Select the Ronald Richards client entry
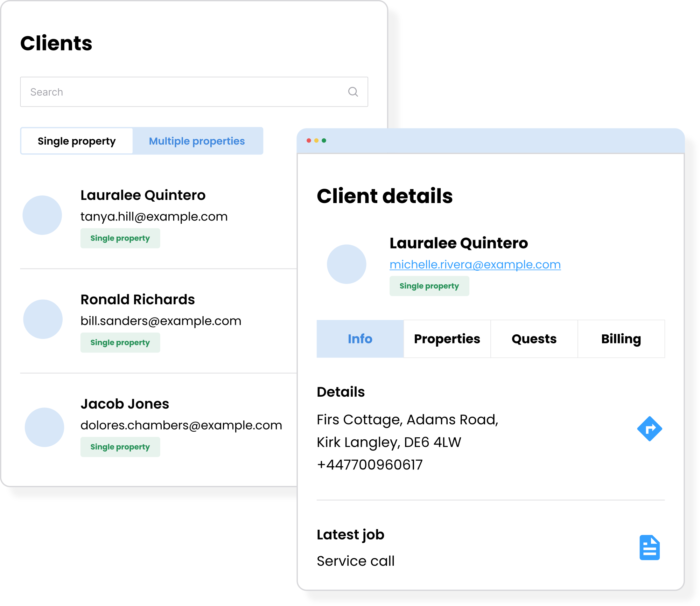Image resolution: width=700 pixels, height=606 pixels. [138, 300]
